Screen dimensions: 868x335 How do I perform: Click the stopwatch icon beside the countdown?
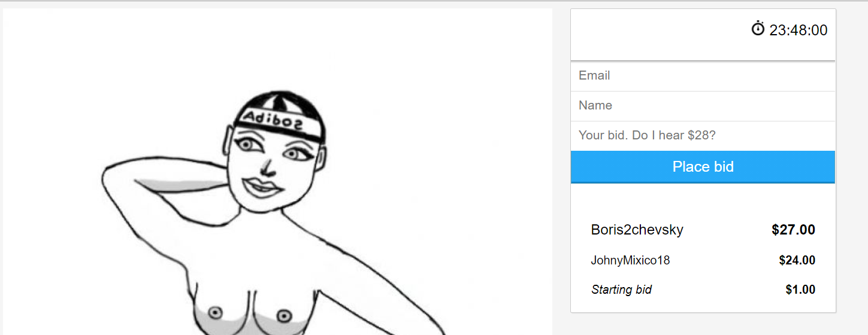tap(758, 29)
